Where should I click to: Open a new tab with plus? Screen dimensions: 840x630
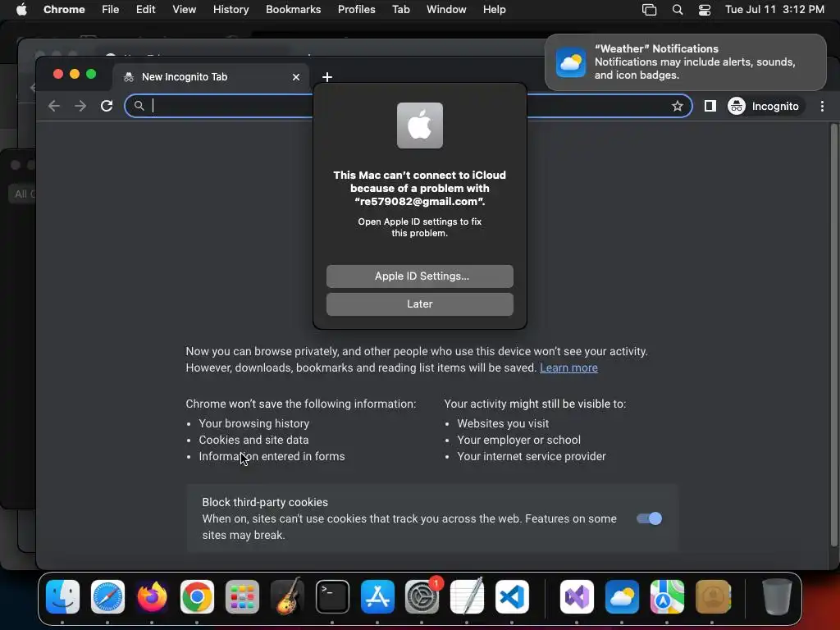point(327,77)
